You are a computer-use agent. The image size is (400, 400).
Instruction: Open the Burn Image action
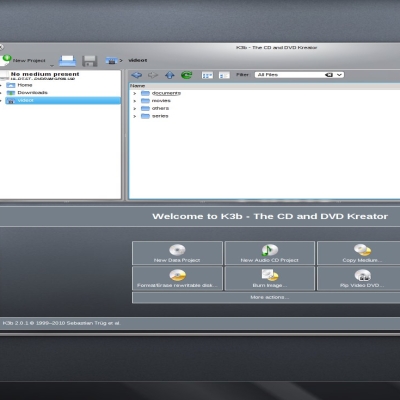pyautogui.click(x=270, y=278)
